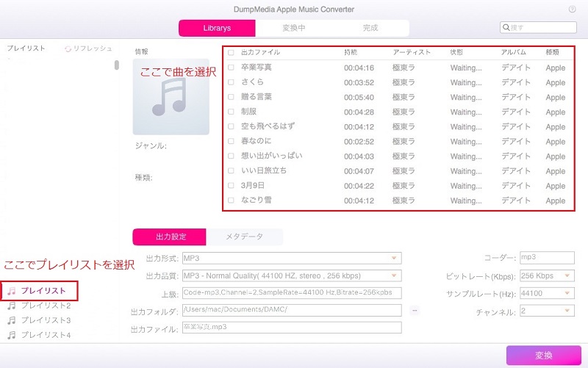Click the music note icon beside プレイリスト4
Viewport: 588px width, 368px height.
point(12,335)
